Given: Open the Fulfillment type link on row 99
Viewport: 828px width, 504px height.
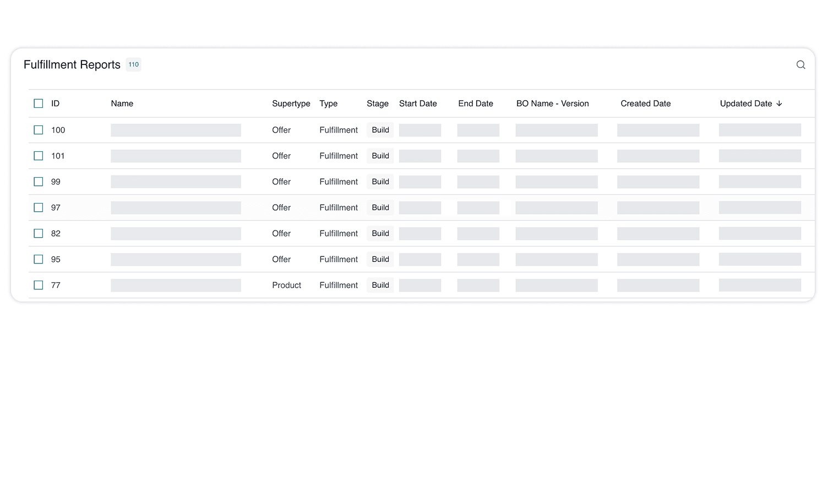Looking at the screenshot, I should pyautogui.click(x=338, y=182).
